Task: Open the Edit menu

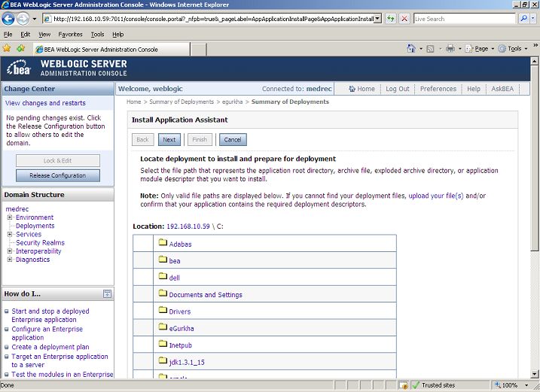Action: coord(25,35)
